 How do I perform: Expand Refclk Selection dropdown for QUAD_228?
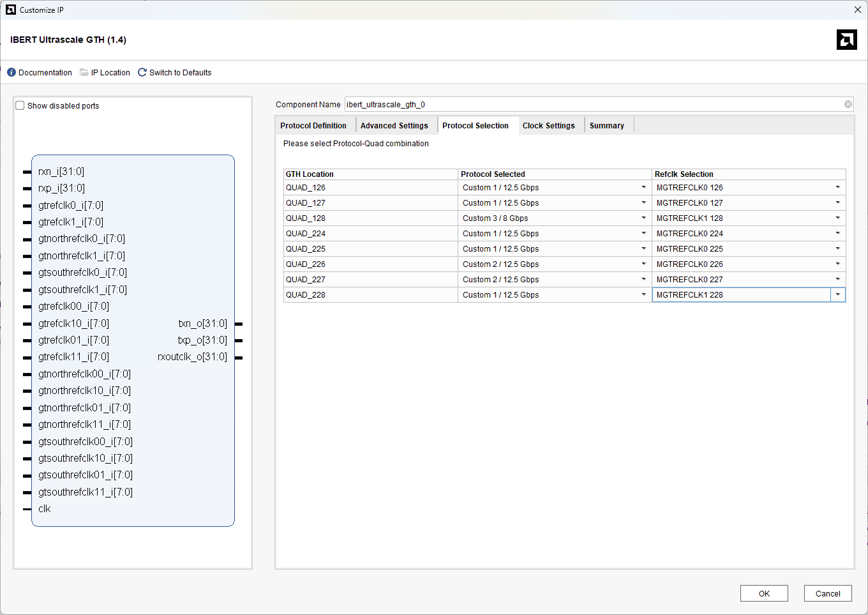[x=837, y=295]
